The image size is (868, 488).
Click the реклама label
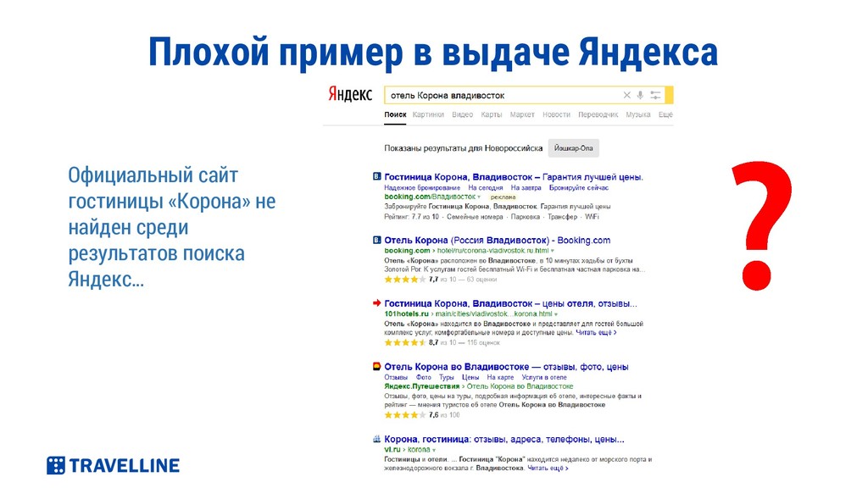[x=504, y=197]
